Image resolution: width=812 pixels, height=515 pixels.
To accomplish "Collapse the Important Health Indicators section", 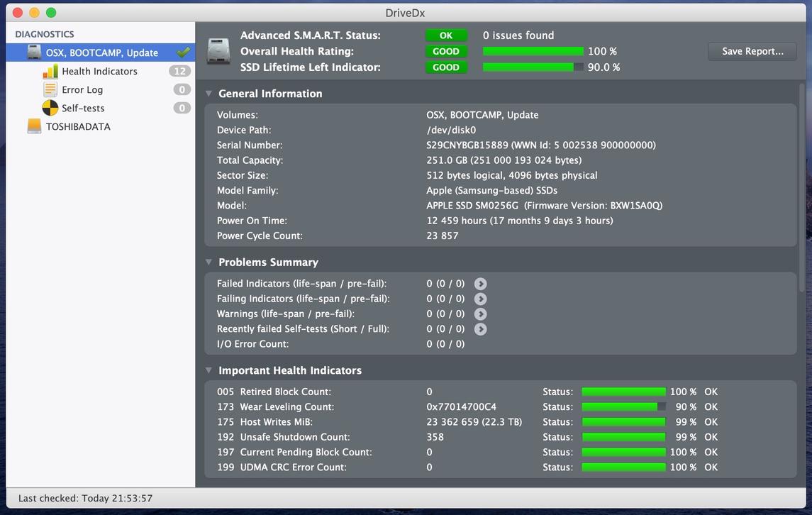I will pyautogui.click(x=208, y=370).
